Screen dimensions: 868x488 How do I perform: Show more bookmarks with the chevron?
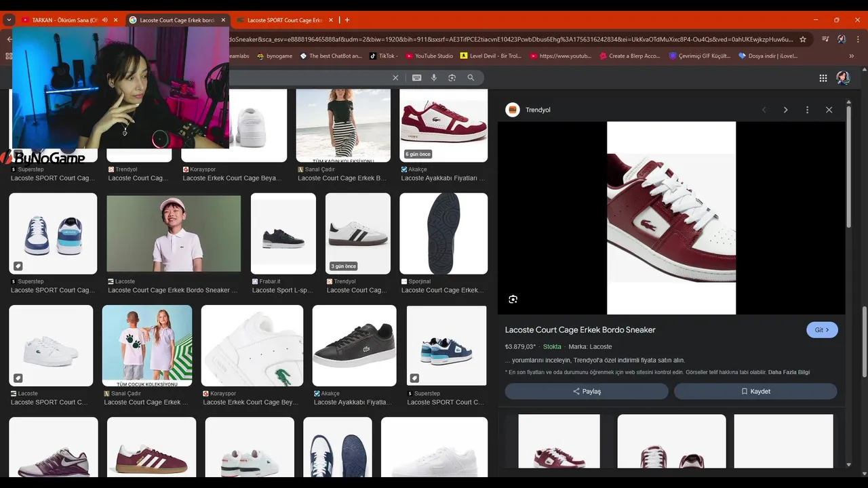point(852,56)
